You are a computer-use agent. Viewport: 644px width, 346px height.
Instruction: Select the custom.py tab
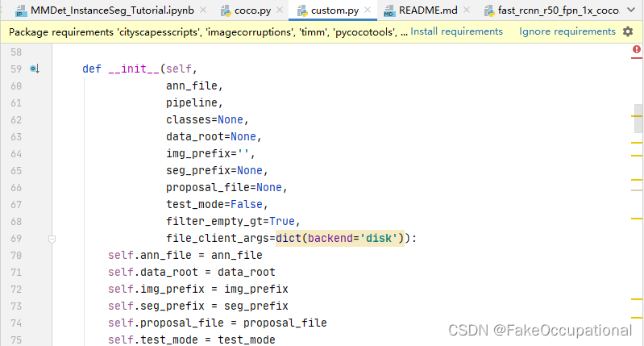(x=334, y=10)
